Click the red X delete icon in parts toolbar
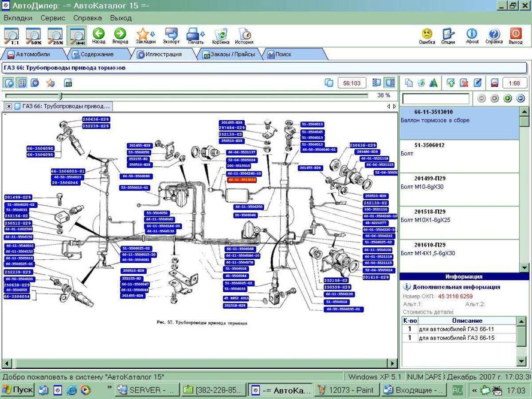Viewport: 532px width, 399px height. 464,83
